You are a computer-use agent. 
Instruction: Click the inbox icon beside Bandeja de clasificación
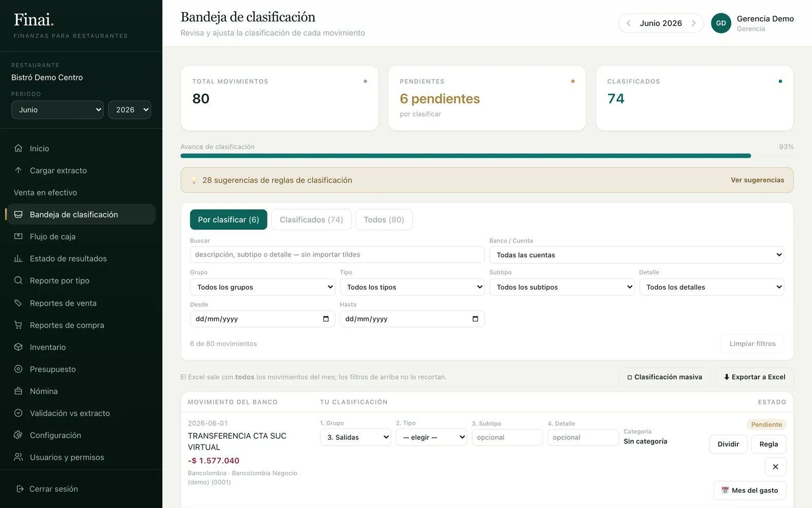pyautogui.click(x=18, y=214)
